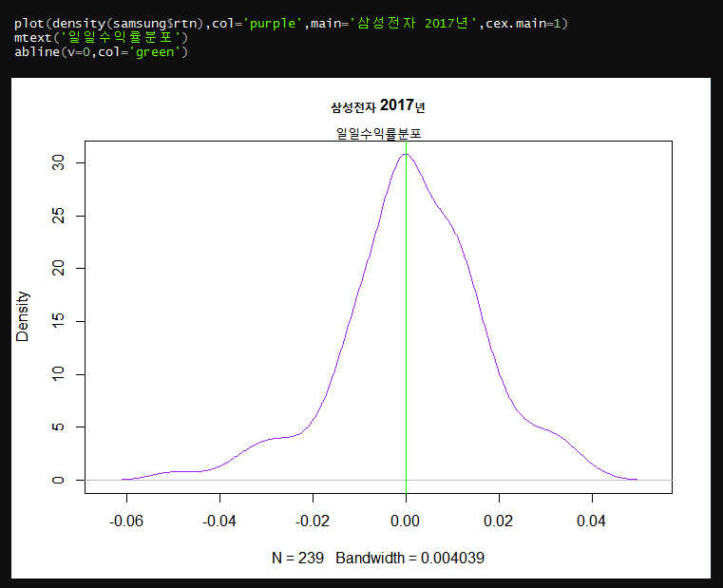The width and height of the screenshot is (723, 588).
Task: Click the y-axis tick label 5
Action: [59, 427]
